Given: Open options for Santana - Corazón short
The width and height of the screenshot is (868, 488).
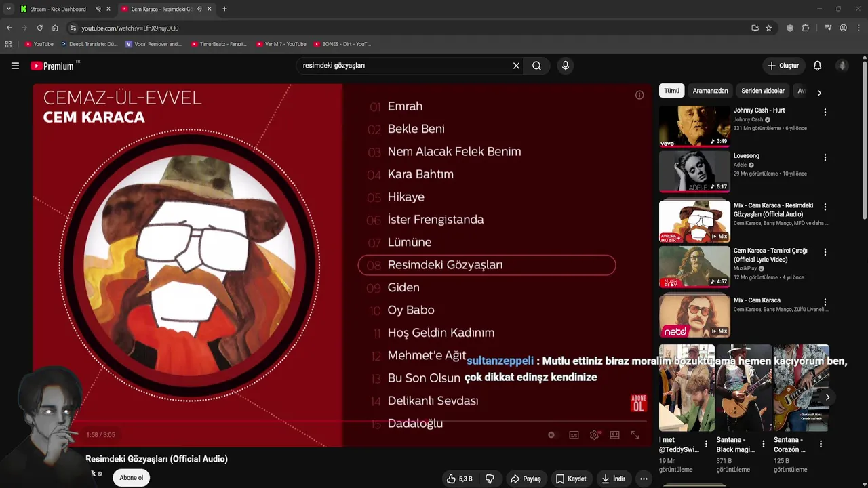Looking at the screenshot, I should click(x=821, y=445).
